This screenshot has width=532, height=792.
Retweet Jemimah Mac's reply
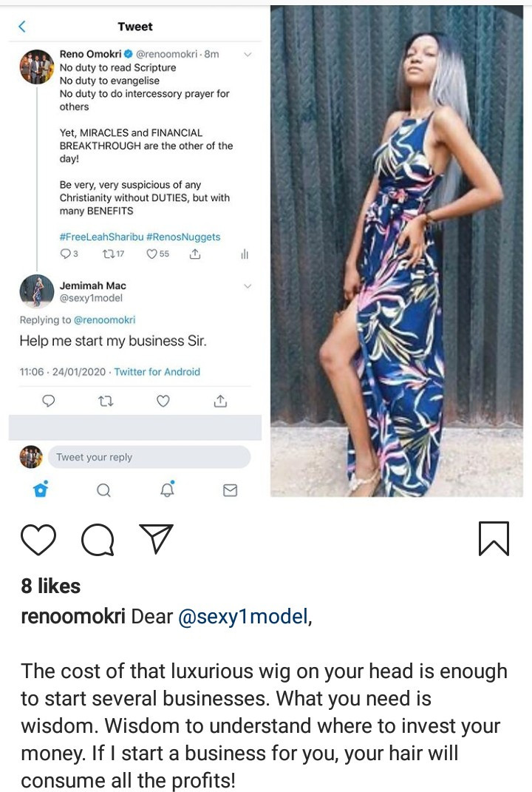(x=106, y=401)
